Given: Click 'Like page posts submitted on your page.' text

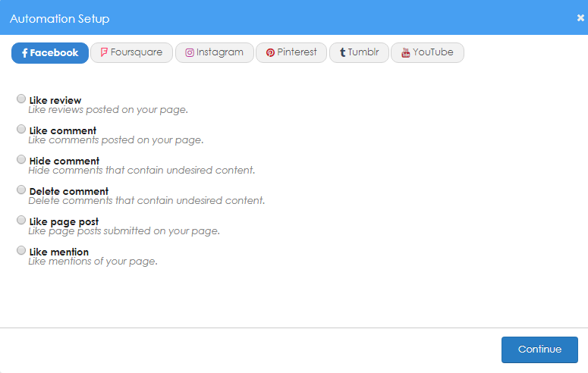Looking at the screenshot, I should pyautogui.click(x=124, y=231).
